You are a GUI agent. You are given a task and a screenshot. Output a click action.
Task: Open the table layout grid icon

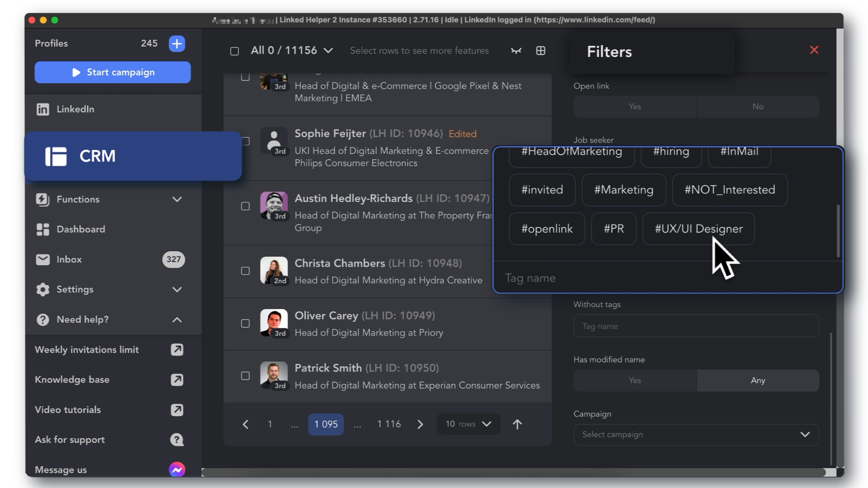pos(541,51)
